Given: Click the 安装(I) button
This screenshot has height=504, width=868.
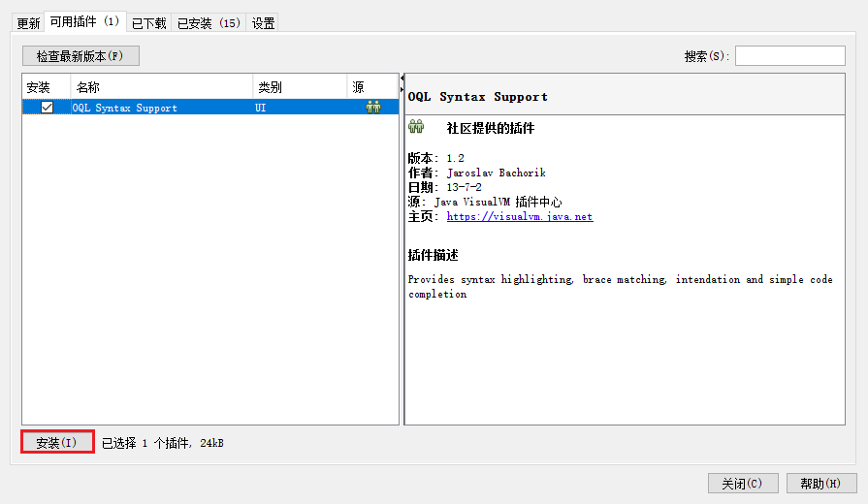Looking at the screenshot, I should point(57,443).
